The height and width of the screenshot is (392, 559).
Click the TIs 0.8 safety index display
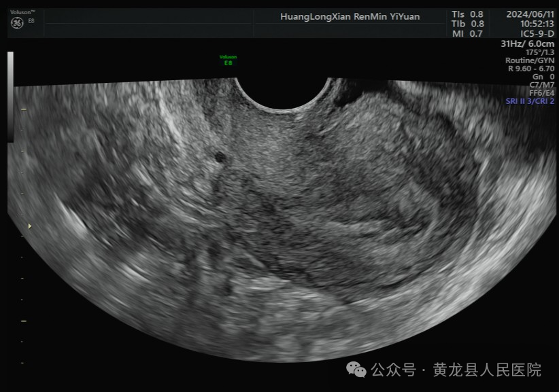coord(468,13)
